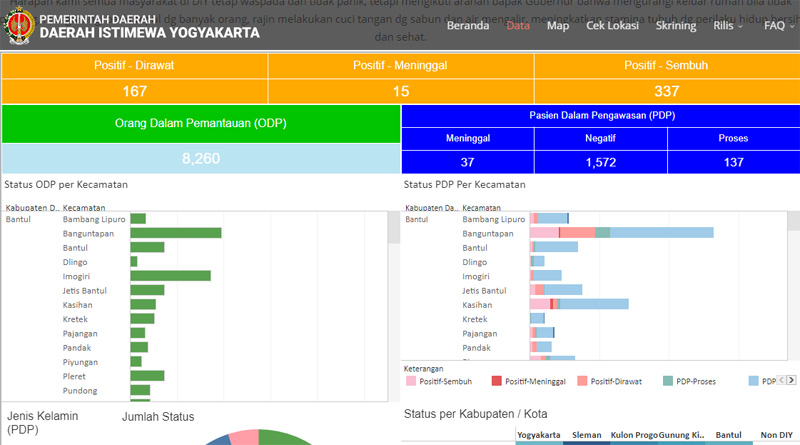This screenshot has height=445, width=800.
Task: Click the Bantul kabupaten label in ODP chart
Action: click(18, 219)
